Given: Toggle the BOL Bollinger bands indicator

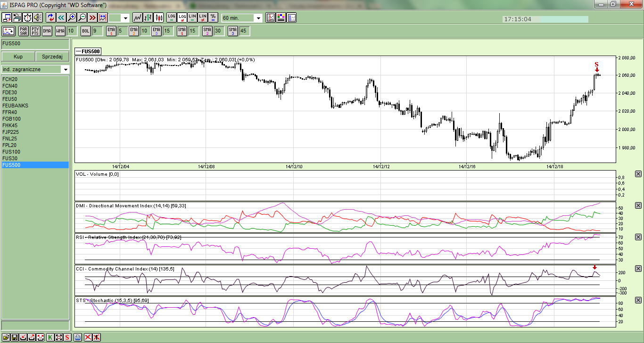Looking at the screenshot, I should tap(85, 31).
